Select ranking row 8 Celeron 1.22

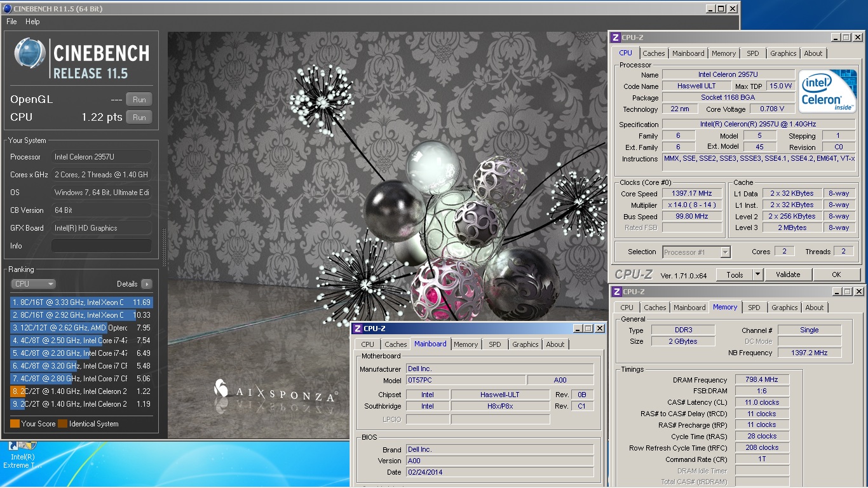pyautogui.click(x=81, y=391)
